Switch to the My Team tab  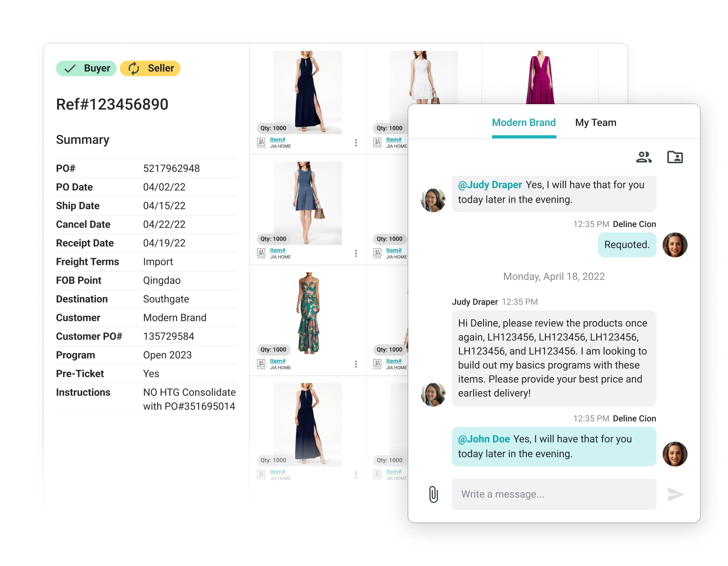pyautogui.click(x=595, y=123)
